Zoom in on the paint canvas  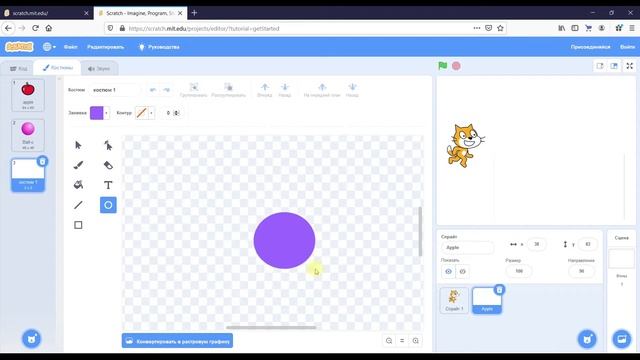click(x=416, y=341)
